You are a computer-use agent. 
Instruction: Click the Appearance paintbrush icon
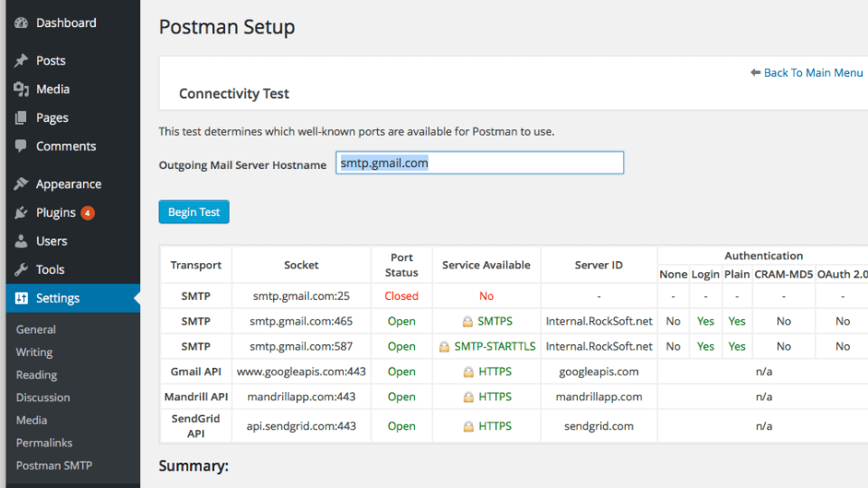click(x=21, y=183)
